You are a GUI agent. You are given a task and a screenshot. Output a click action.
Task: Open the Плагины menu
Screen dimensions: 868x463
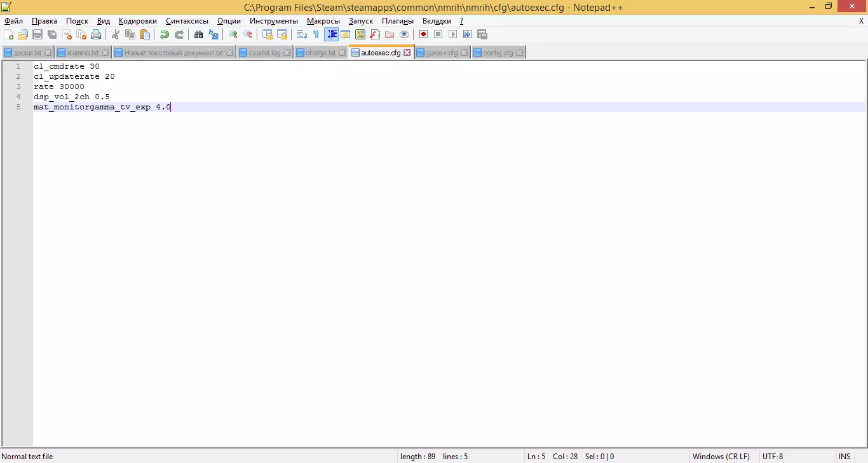398,21
